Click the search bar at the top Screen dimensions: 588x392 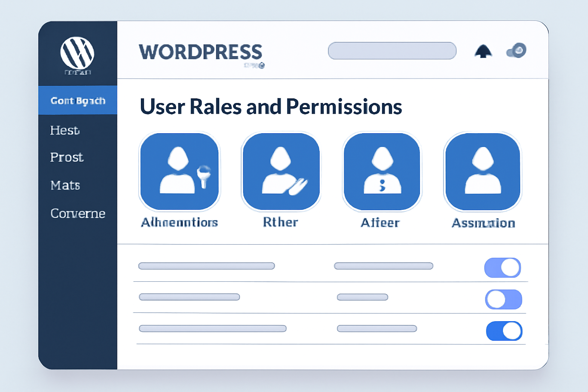point(392,51)
